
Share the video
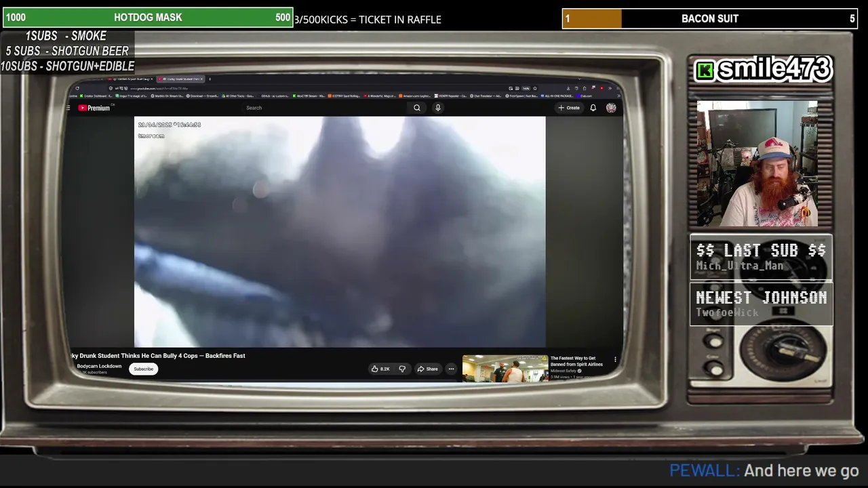(427, 369)
